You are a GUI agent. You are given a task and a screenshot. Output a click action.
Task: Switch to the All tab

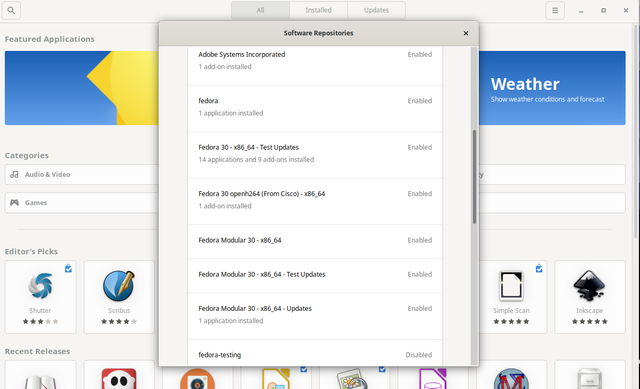point(260,10)
